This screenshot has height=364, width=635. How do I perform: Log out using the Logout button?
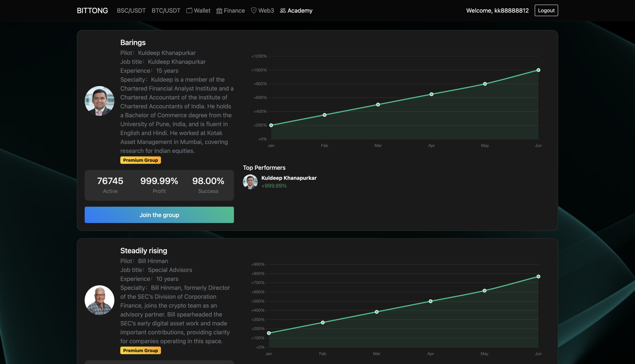[x=546, y=10]
